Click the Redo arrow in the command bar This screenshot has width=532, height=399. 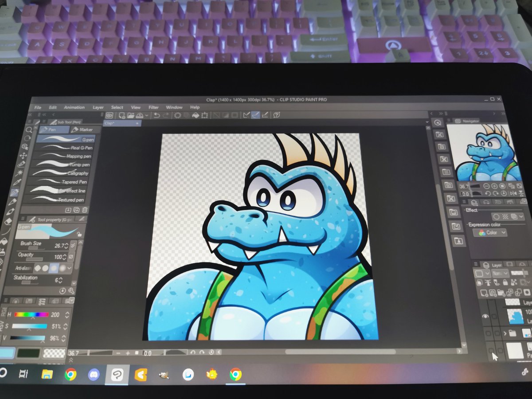tap(166, 115)
